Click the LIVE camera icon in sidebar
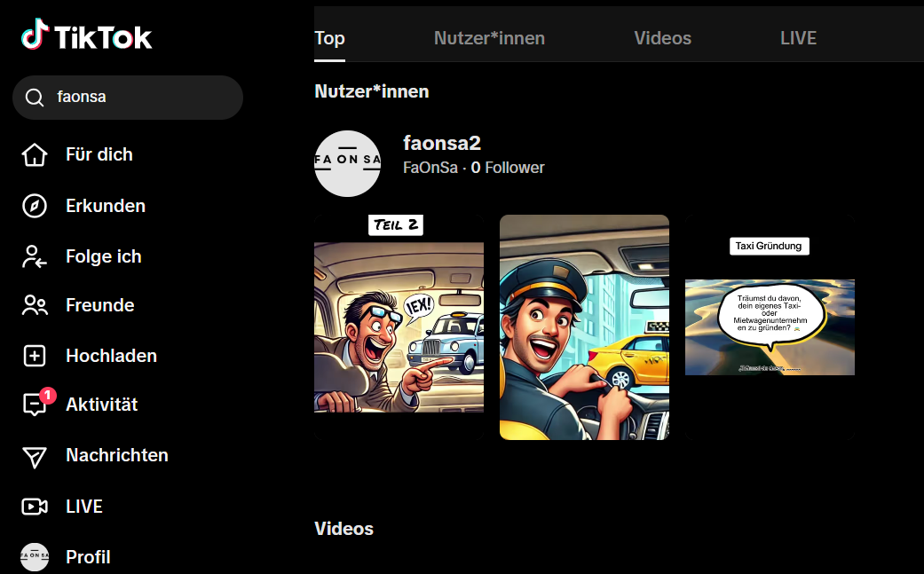 (34, 507)
